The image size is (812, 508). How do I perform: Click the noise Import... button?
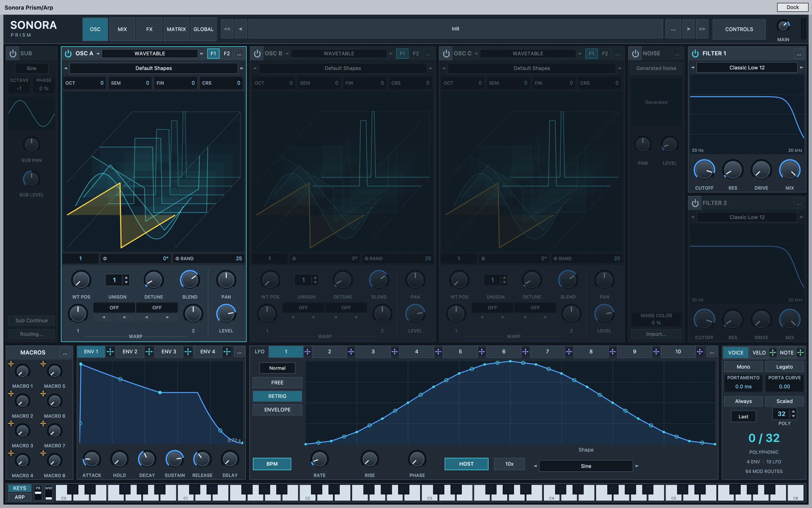coord(656,334)
